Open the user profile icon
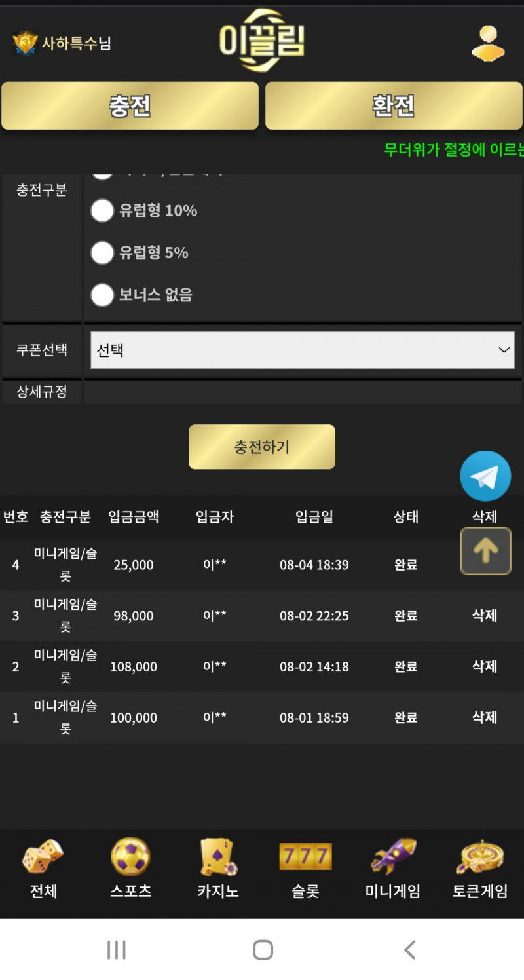This screenshot has width=524, height=980. click(x=488, y=43)
